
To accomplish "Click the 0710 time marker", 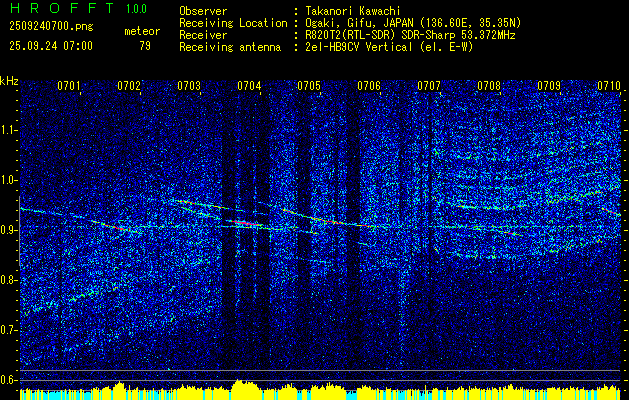I will (x=609, y=86).
